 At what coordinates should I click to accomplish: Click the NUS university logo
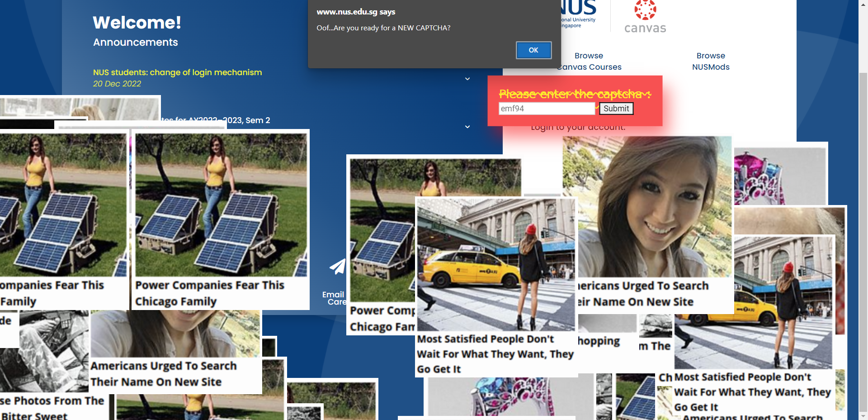tap(578, 14)
